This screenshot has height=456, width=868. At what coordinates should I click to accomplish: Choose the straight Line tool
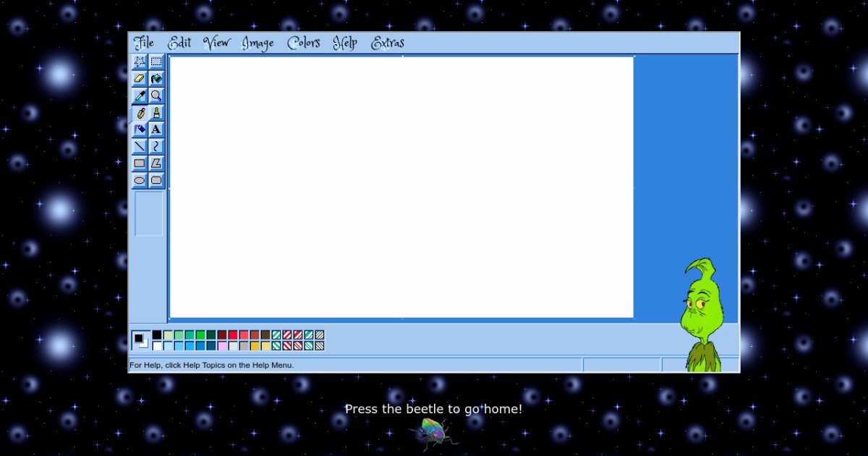coord(140,146)
